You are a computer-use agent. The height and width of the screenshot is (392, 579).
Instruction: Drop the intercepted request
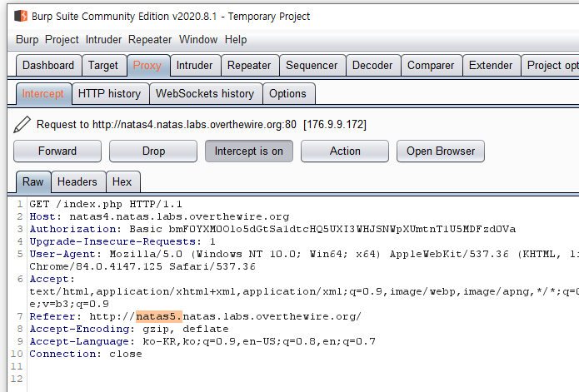point(153,151)
